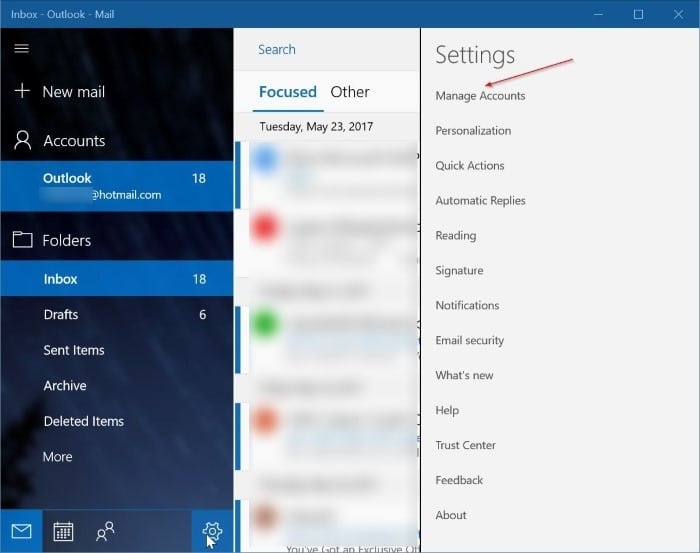Open Personalization settings
Viewport: 700px width, 553px height.
(473, 131)
